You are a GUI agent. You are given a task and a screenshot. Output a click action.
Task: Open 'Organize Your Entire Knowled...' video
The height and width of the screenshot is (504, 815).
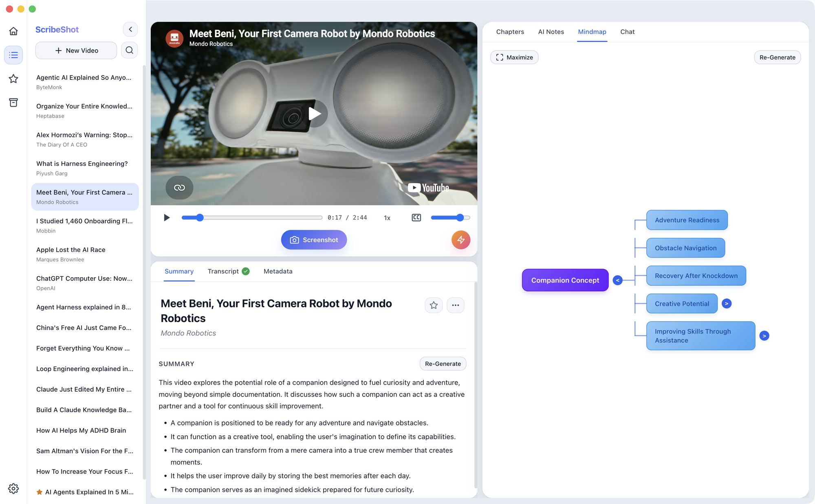[85, 111]
